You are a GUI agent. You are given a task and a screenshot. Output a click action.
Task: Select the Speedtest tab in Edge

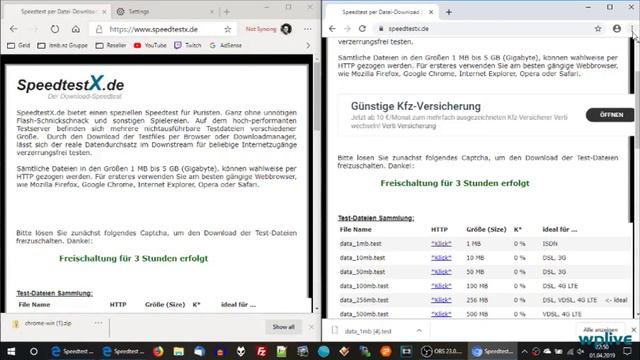[57, 12]
